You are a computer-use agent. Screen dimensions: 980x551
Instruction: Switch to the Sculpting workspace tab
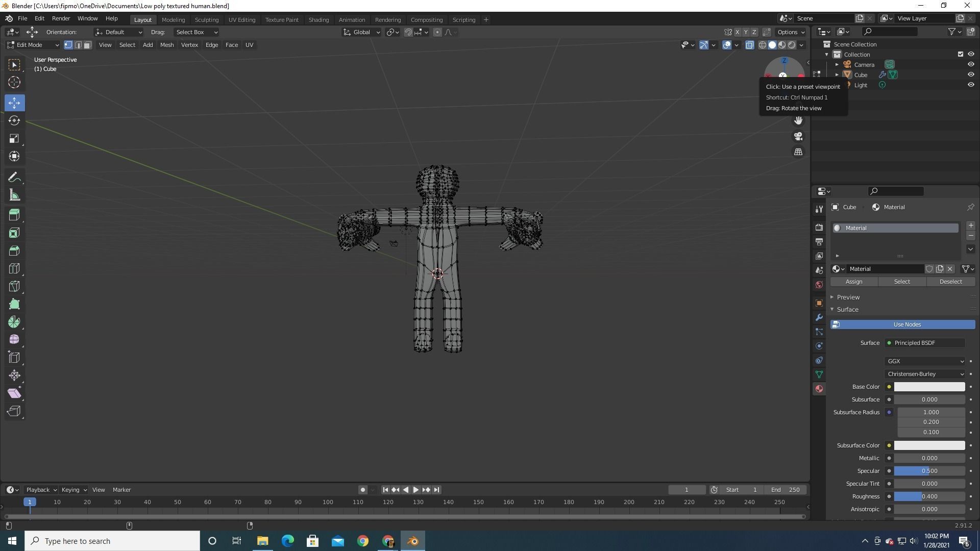pos(206,19)
